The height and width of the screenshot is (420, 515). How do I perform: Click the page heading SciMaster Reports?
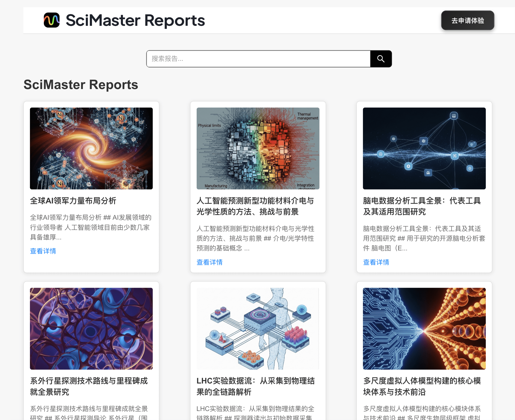(81, 85)
